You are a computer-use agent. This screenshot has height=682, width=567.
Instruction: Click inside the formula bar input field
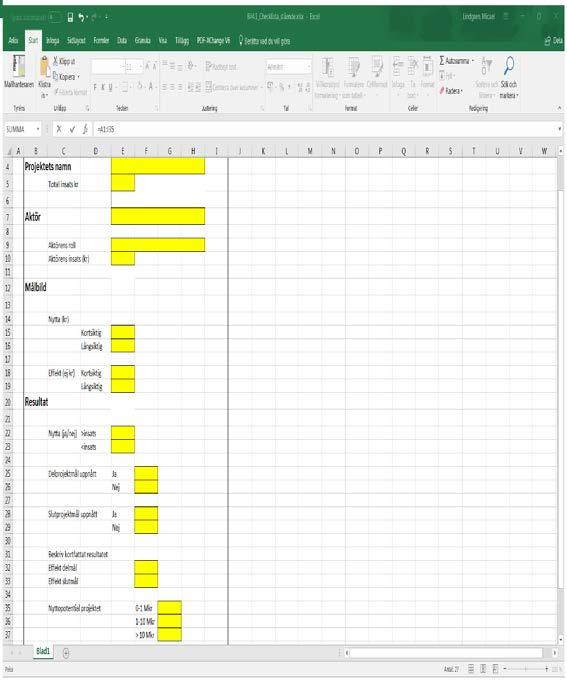[324, 129]
